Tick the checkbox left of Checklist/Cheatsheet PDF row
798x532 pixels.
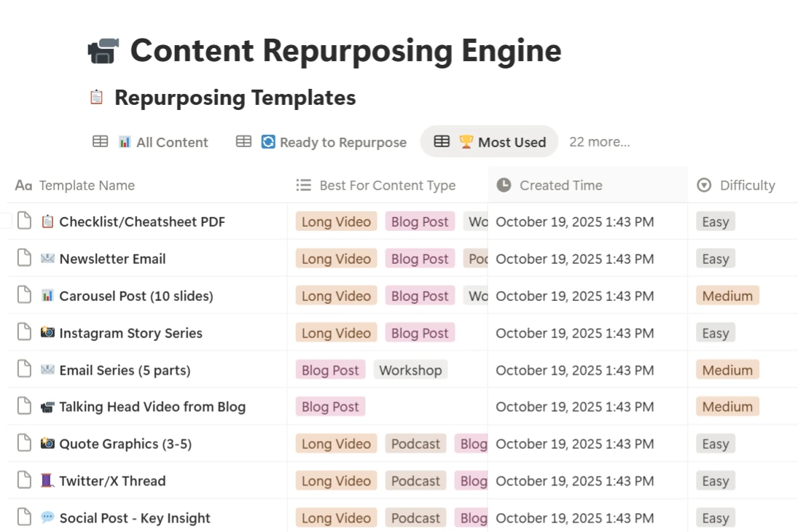click(x=5, y=221)
